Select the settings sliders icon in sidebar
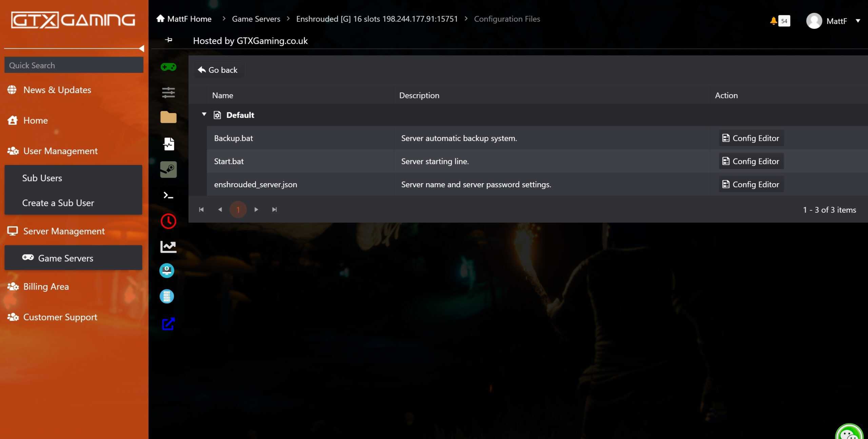The height and width of the screenshot is (439, 868). [x=169, y=92]
